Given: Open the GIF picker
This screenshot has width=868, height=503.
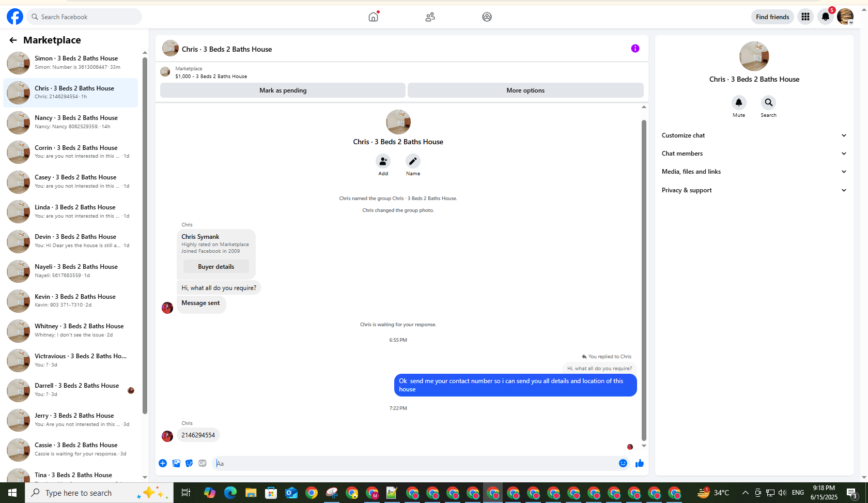Looking at the screenshot, I should point(203,463).
